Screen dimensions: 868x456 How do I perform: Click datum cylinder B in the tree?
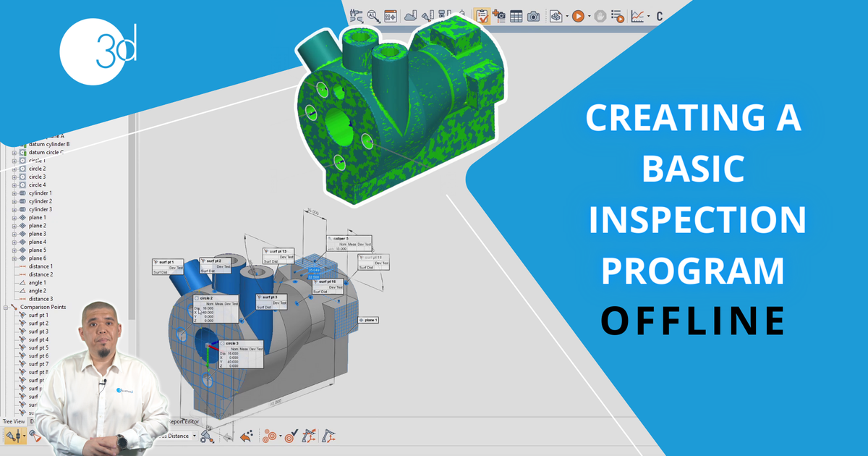(x=49, y=144)
